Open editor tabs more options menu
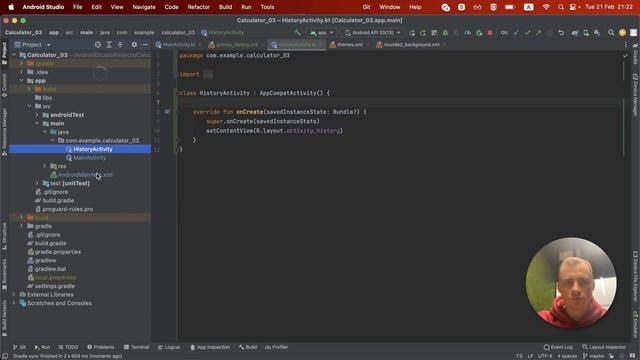The image size is (640, 360). 626,44
